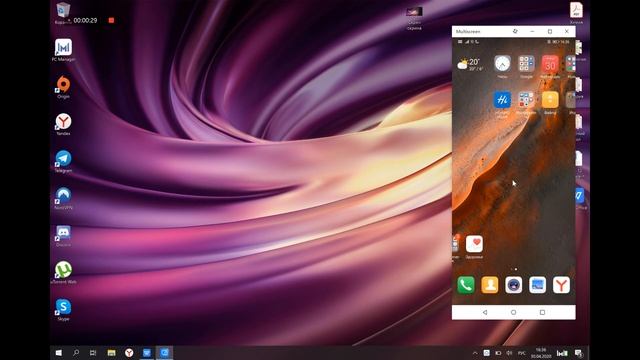Tap the phone Back navigation button
This screenshot has width=640, height=360.
484,312
